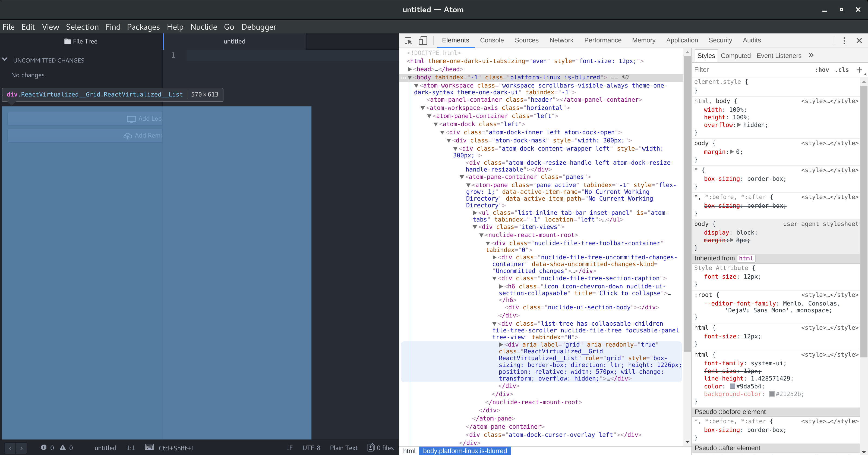
Task: Select the body.platform-linux.is-blurred breadcrumb
Action: point(465,451)
